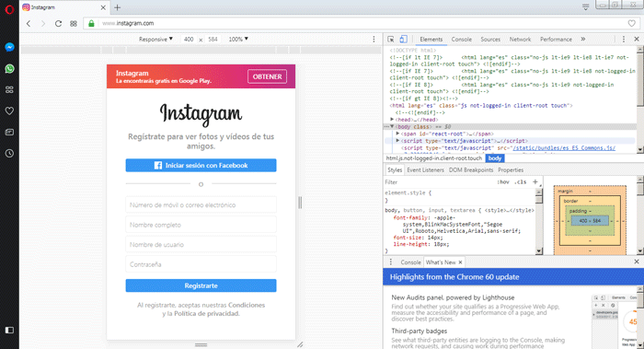Open the es_ES_Commons.js script link
This screenshot has height=349, width=644.
[564, 148]
